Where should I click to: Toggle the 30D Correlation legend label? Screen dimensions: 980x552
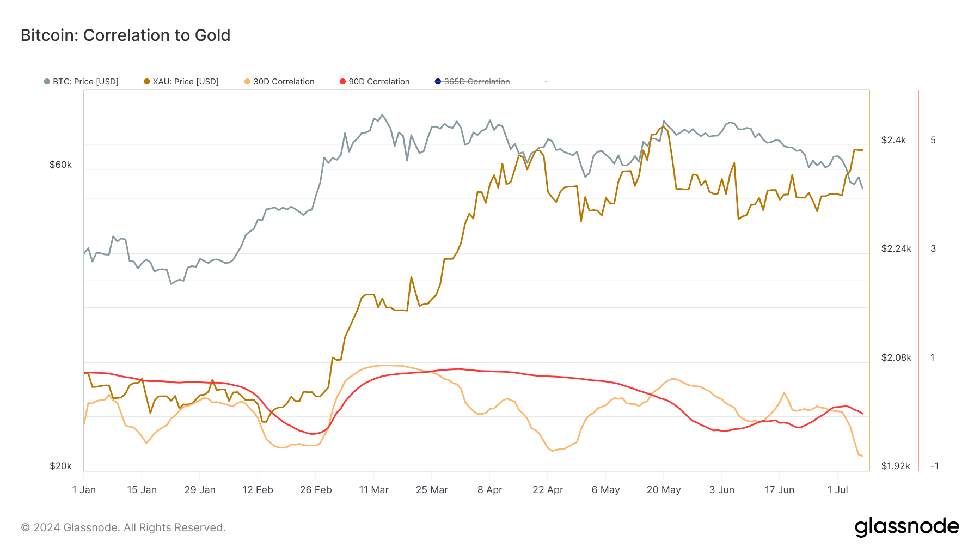click(284, 82)
